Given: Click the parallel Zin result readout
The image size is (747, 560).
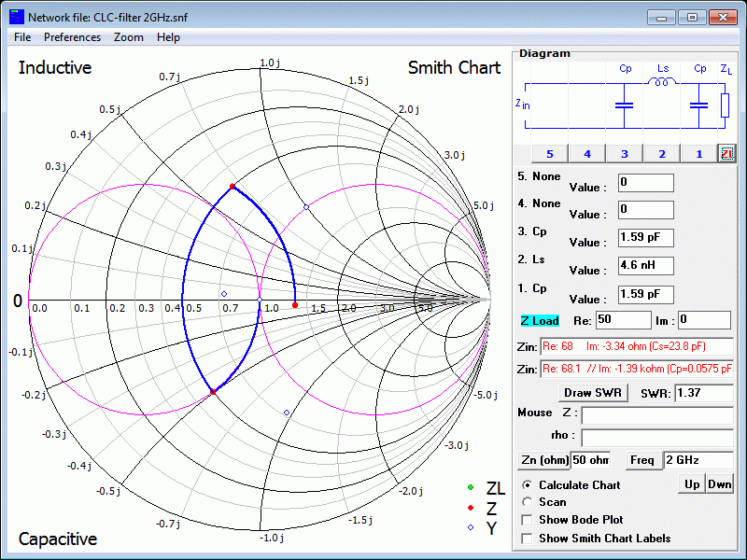Looking at the screenshot, I should (x=637, y=369).
